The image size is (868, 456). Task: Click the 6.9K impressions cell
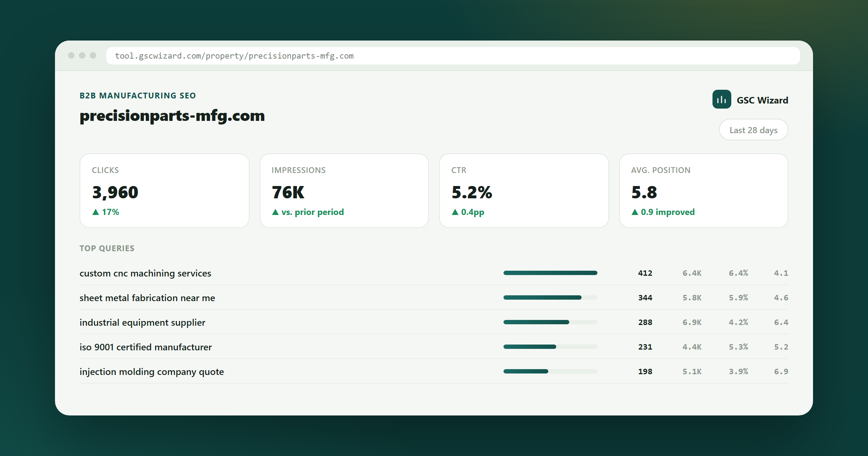[x=692, y=322]
